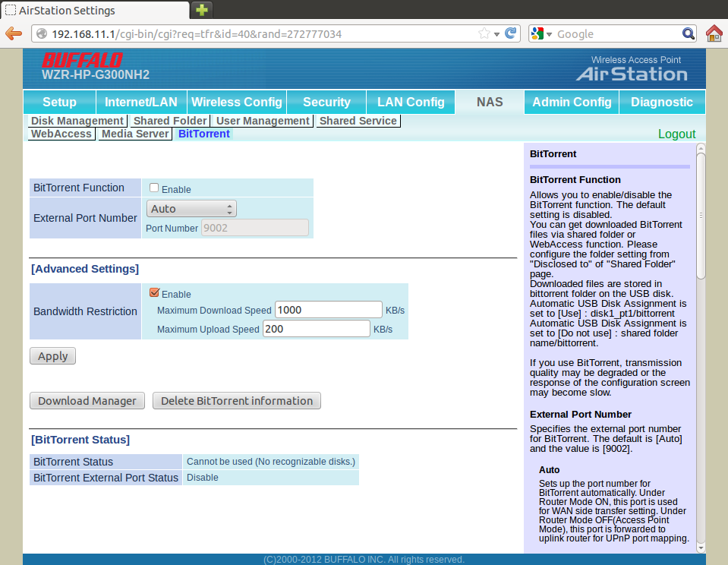
Task: Click the Delete BitTorrent information button
Action: pos(236,401)
